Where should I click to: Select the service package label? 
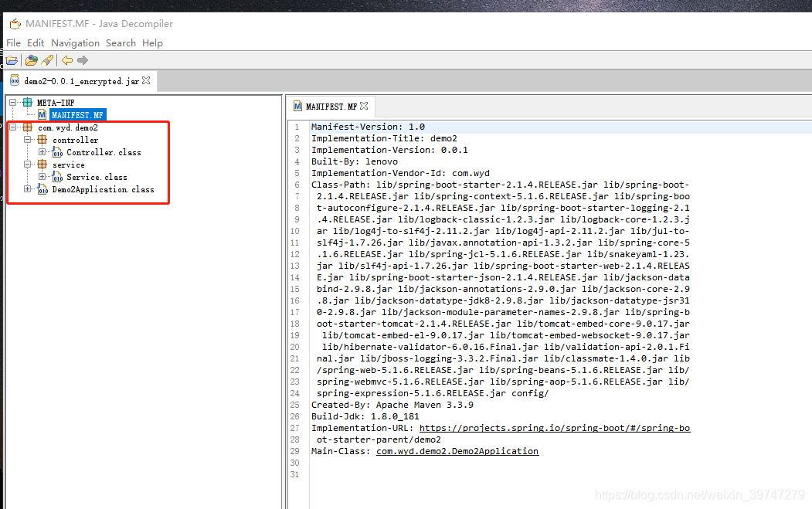point(68,165)
